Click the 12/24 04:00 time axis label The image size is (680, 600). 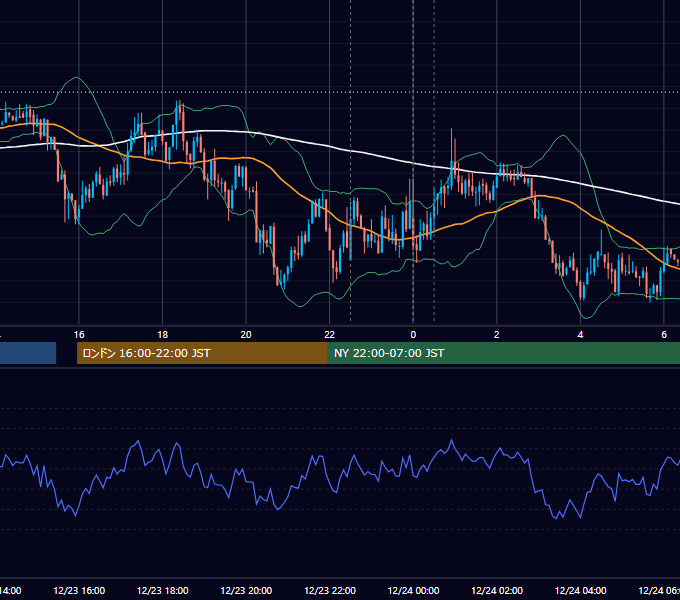tap(581, 590)
